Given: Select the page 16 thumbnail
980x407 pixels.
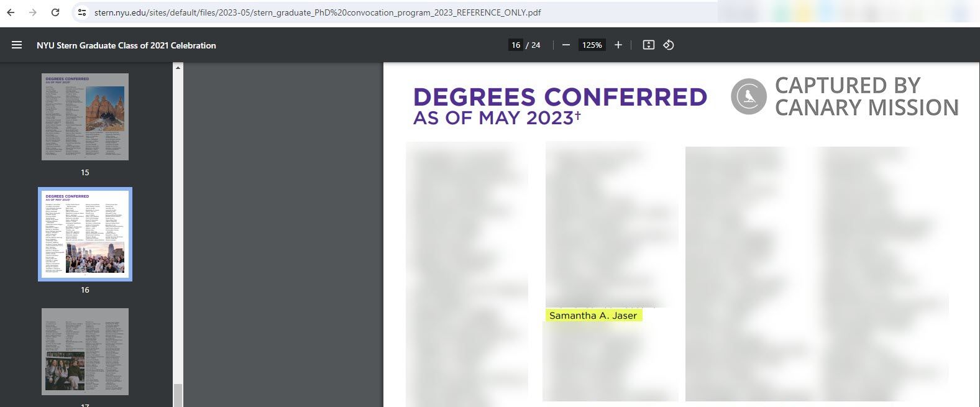Looking at the screenshot, I should 85,234.
